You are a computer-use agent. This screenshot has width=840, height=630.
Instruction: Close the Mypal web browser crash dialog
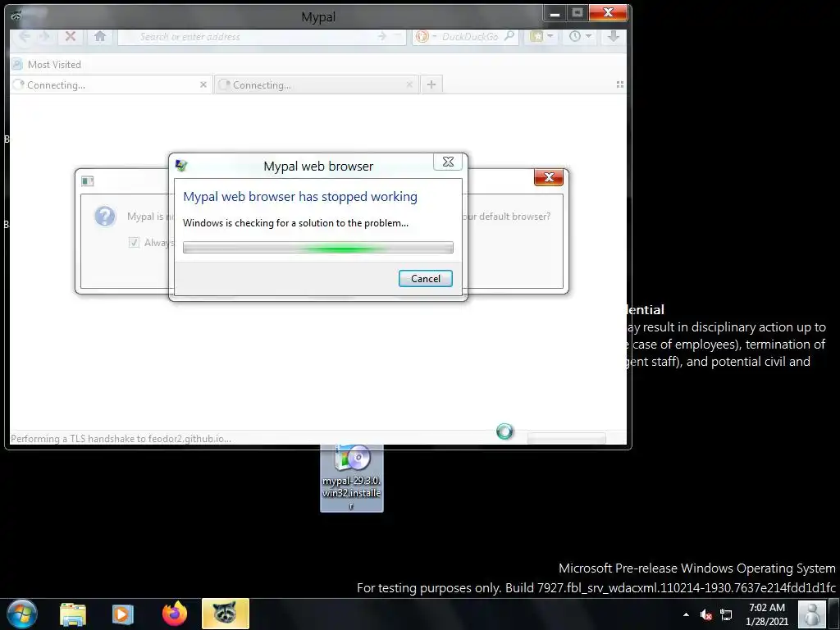[448, 162]
